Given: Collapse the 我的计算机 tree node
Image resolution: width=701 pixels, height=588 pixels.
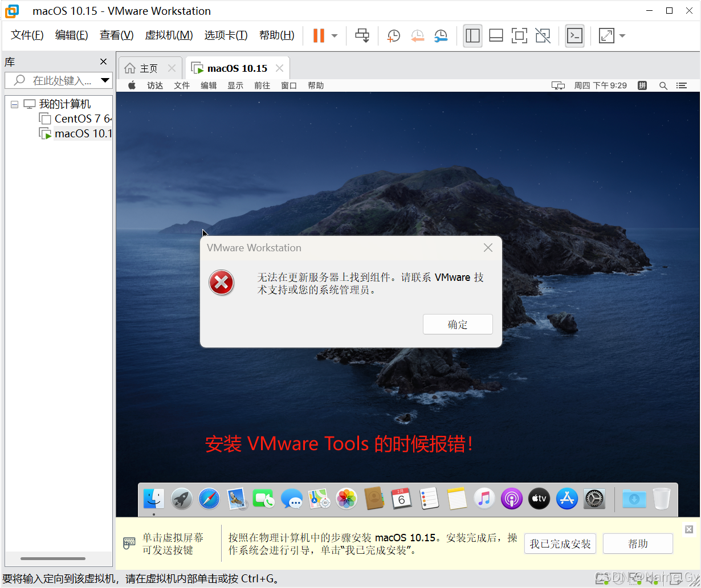Looking at the screenshot, I should [x=14, y=104].
